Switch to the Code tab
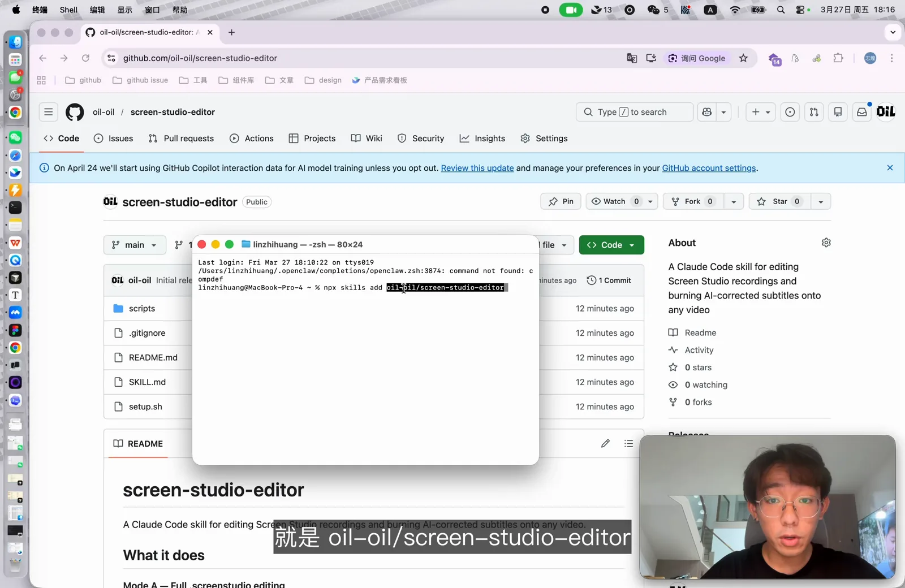The image size is (905, 588). 61,139
